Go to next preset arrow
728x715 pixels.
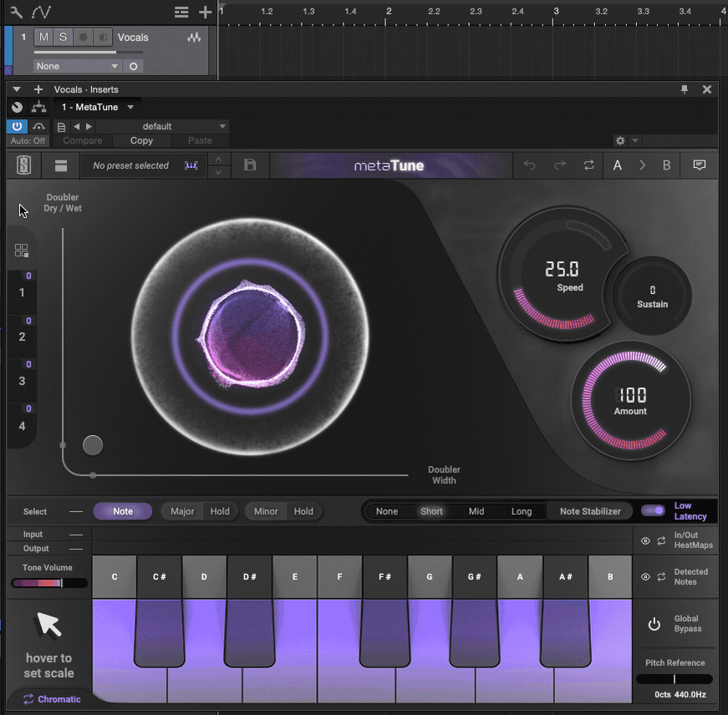click(x=89, y=126)
